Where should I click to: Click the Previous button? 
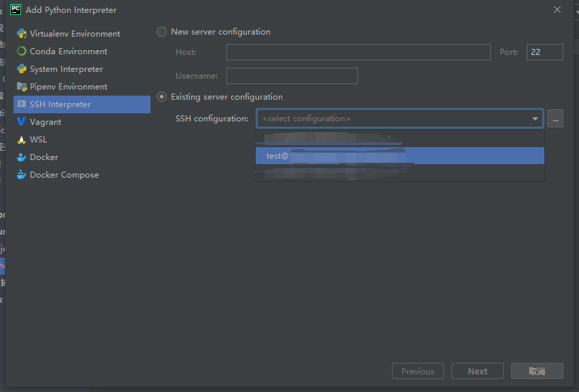click(418, 371)
